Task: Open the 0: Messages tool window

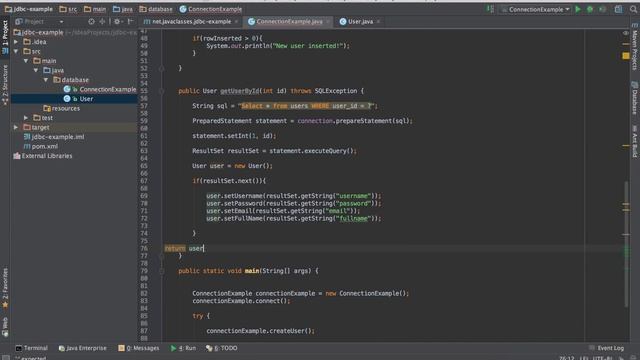Action: 138,348
